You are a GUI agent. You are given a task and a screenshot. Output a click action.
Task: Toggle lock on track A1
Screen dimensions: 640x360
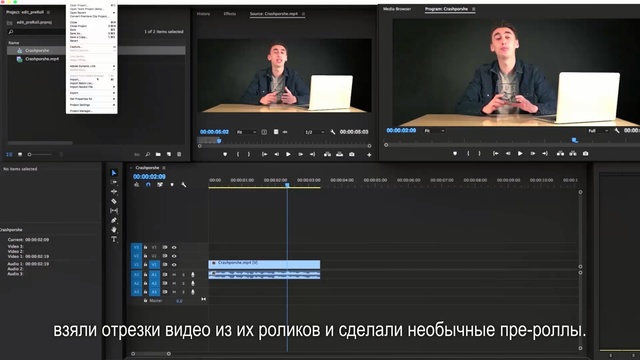click(x=145, y=275)
